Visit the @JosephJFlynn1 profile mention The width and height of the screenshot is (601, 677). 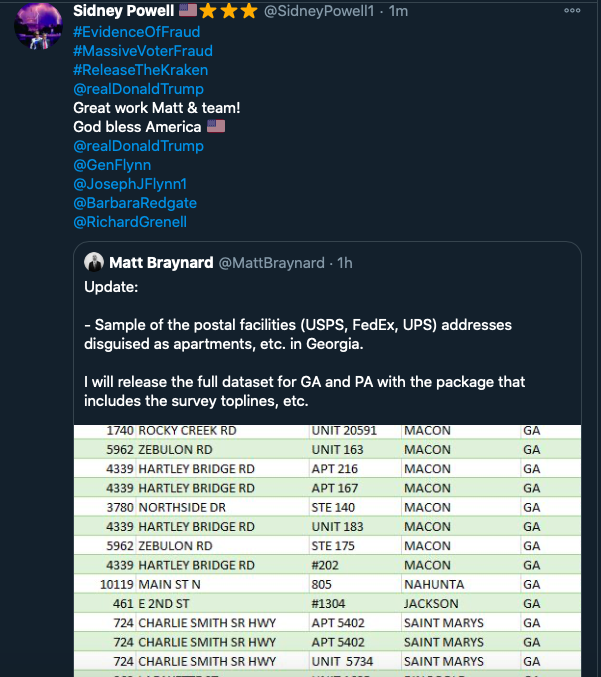(x=130, y=184)
